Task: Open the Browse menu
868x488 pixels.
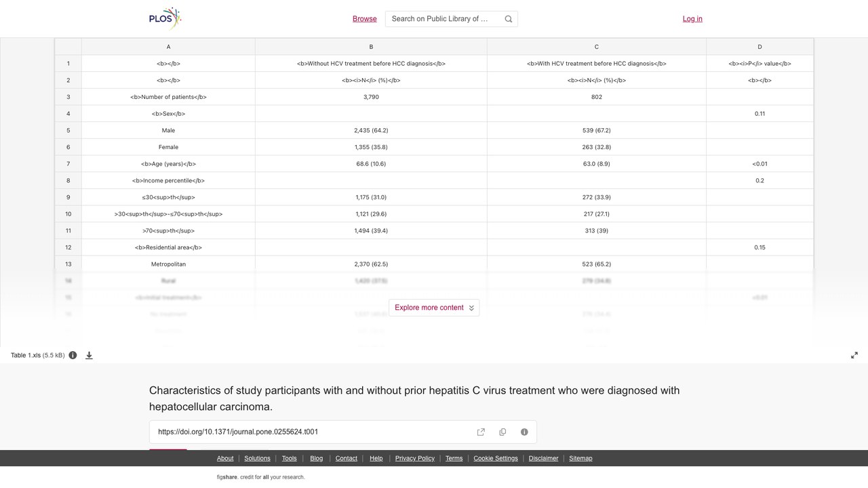Action: click(365, 19)
